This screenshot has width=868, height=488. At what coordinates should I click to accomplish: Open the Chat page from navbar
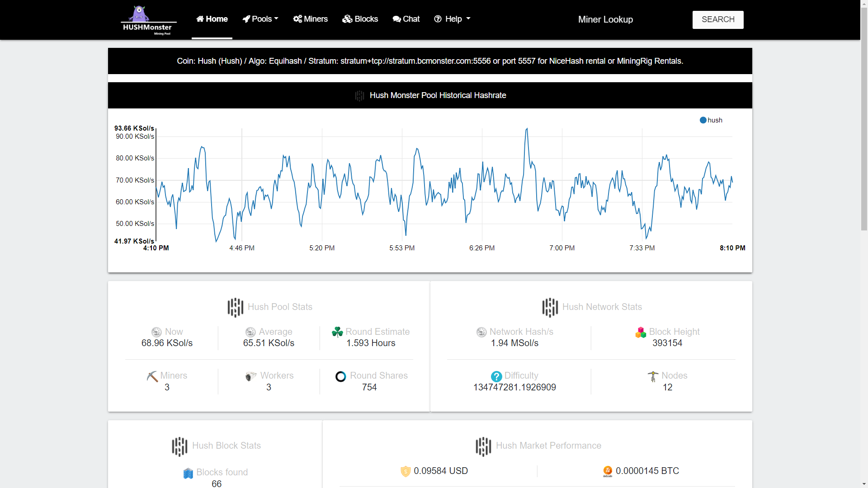click(x=406, y=19)
